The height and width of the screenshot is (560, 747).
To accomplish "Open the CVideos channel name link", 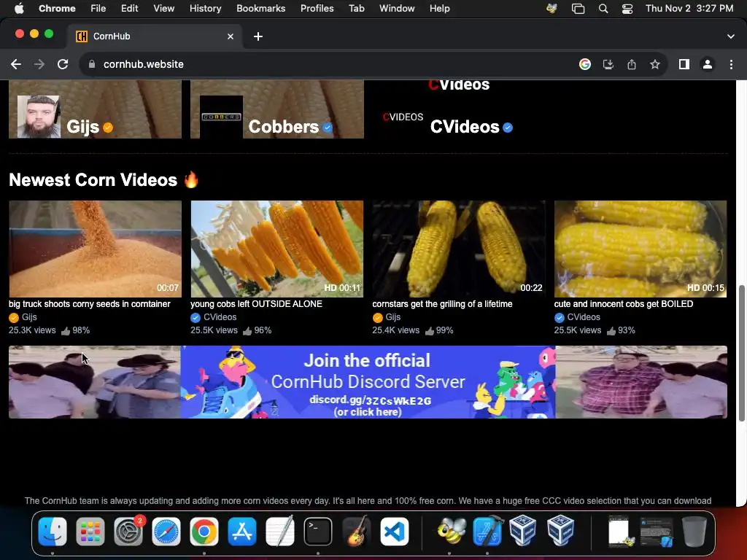I will point(465,127).
